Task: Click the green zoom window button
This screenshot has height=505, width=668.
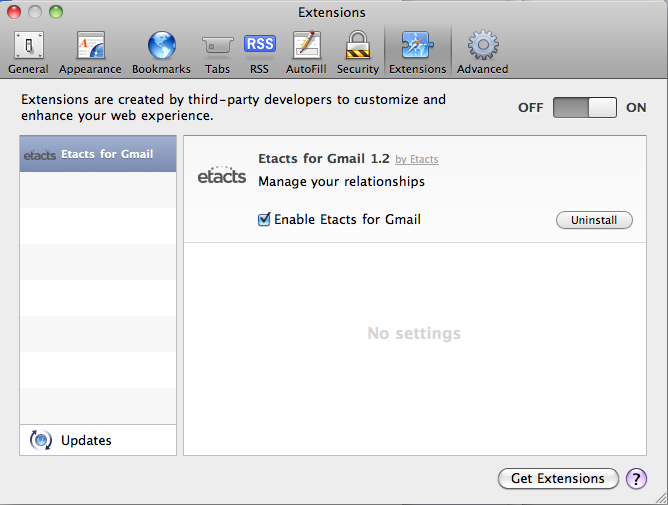Action: [x=56, y=12]
